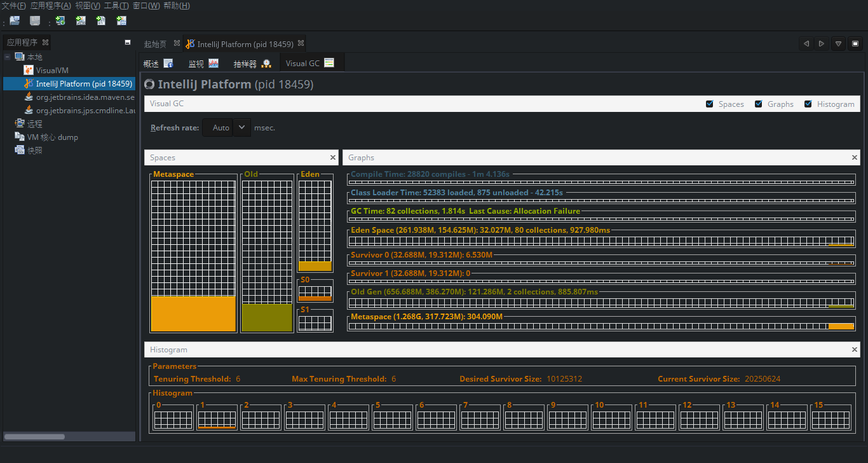
Task: Click the scroll documents left arrow
Action: (806, 44)
